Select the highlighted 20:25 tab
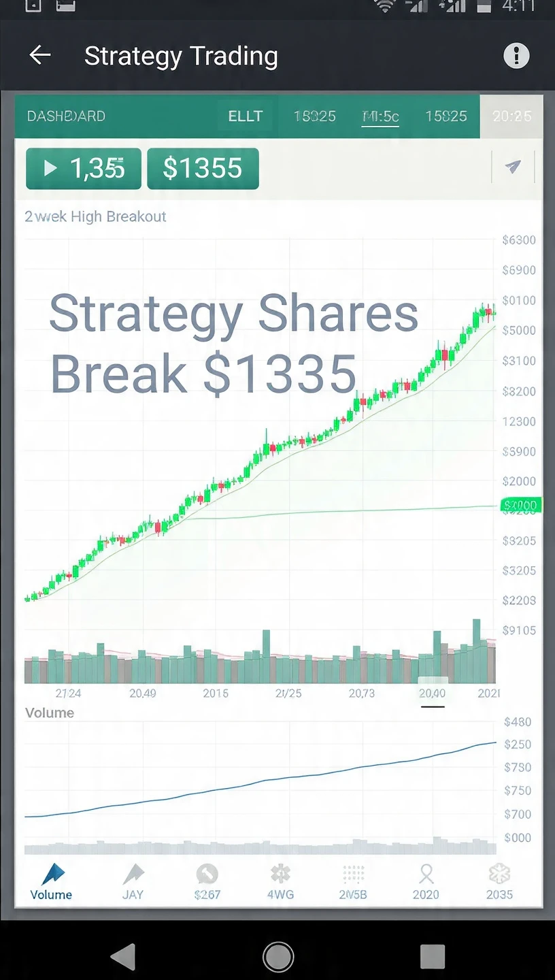The width and height of the screenshot is (555, 980). 511,116
